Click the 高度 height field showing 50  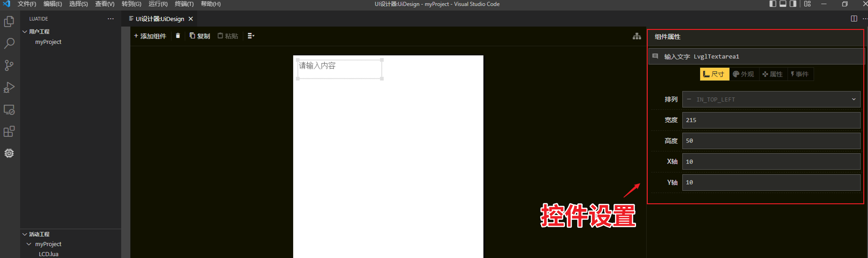771,141
